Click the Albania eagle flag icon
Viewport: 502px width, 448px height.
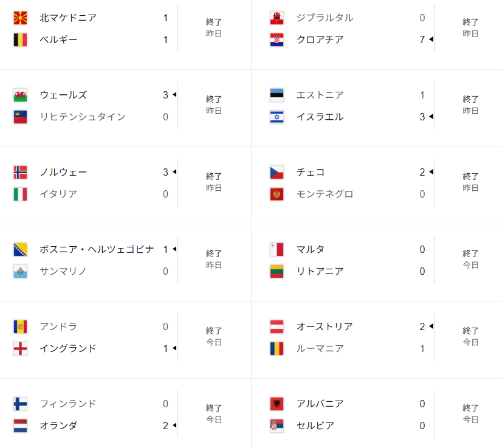(x=277, y=404)
